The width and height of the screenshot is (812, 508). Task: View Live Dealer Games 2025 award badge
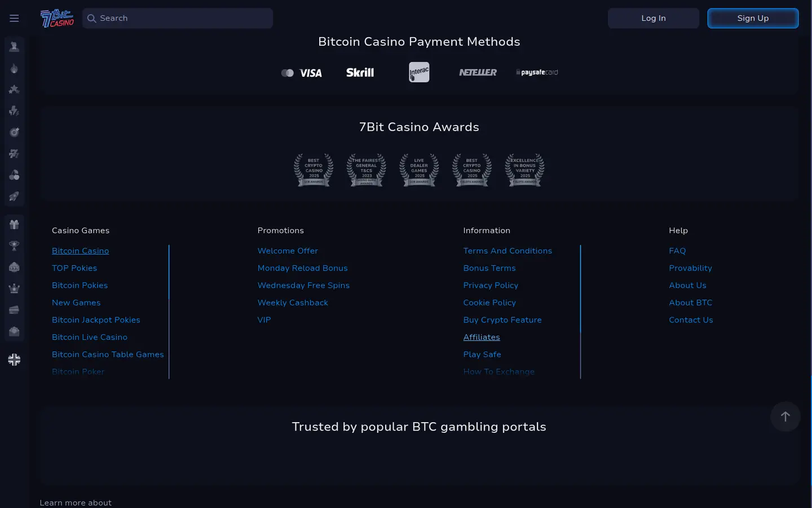(419, 170)
